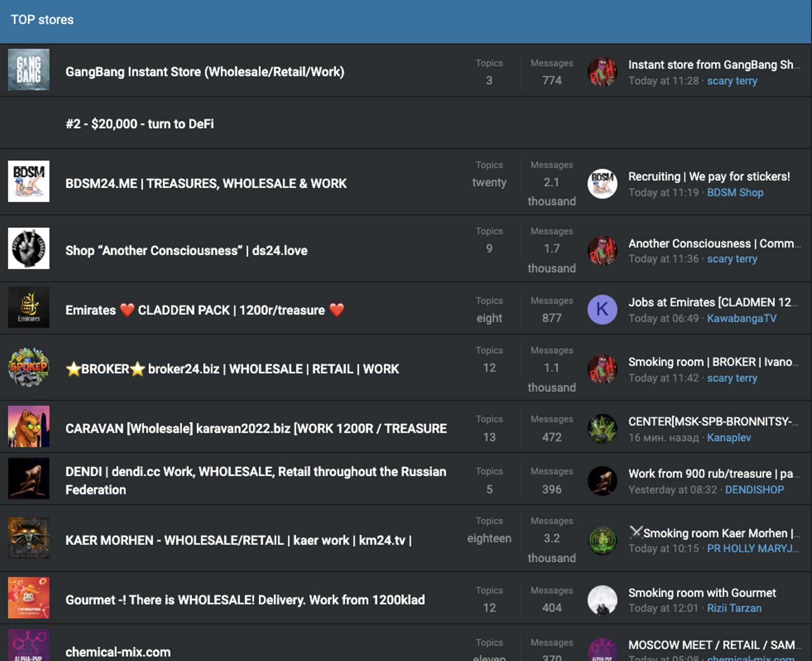Viewport: 812px width, 661px height.
Task: Click scary terry avatar in Another Consciousness row
Action: [x=602, y=250]
